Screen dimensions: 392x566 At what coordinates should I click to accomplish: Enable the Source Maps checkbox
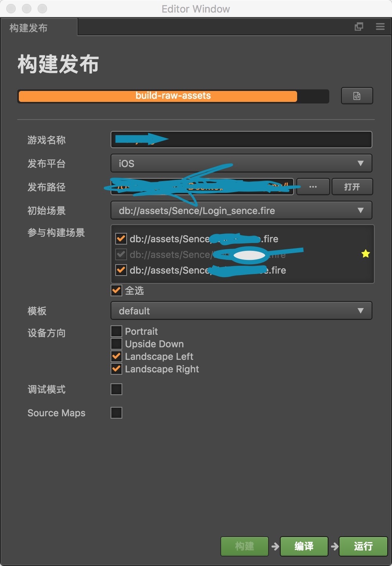coord(116,413)
